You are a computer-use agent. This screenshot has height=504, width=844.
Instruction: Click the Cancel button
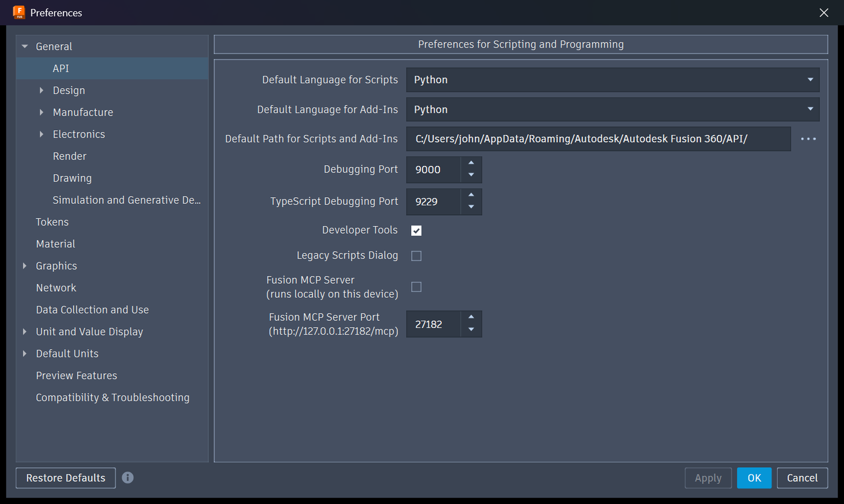802,478
